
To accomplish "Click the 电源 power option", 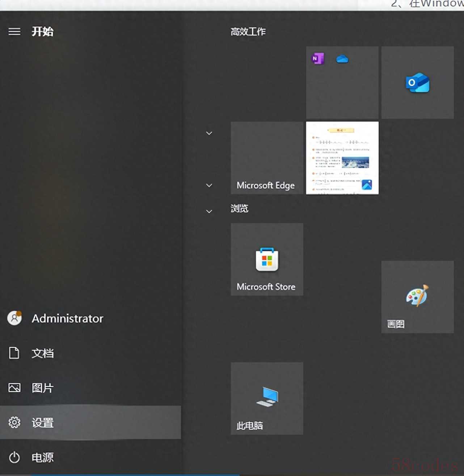I will [x=90, y=457].
